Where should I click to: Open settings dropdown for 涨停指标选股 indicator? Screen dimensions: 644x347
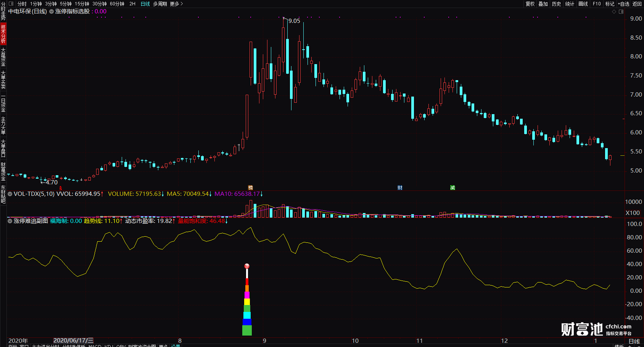[x=52, y=11]
